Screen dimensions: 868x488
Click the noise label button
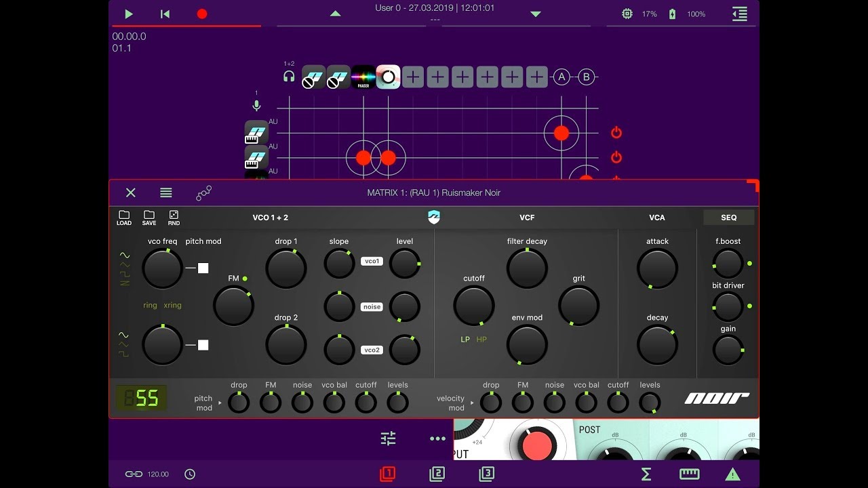point(372,307)
